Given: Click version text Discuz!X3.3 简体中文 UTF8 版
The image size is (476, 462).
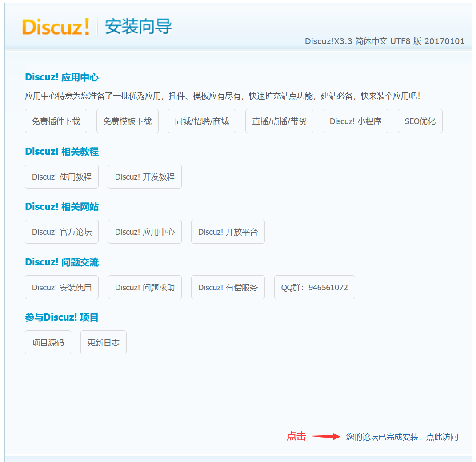Looking at the screenshot, I should pyautogui.click(x=363, y=41).
